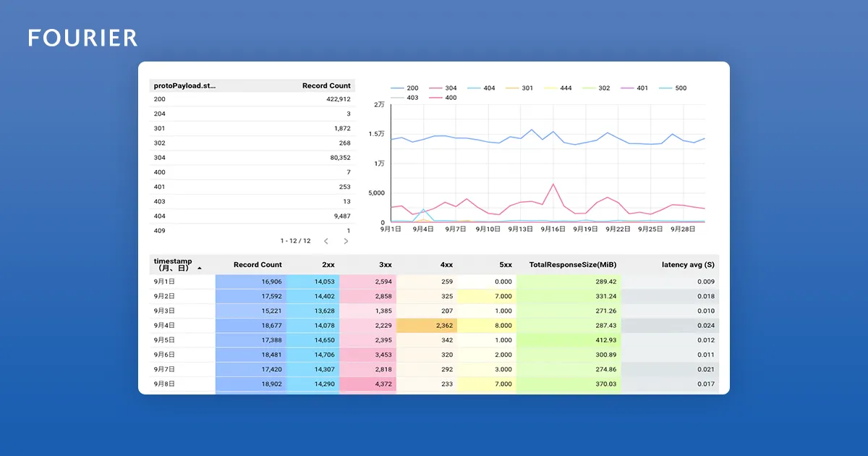This screenshot has height=456, width=868.
Task: Sort by latency avg (S) header
Action: [x=688, y=265]
